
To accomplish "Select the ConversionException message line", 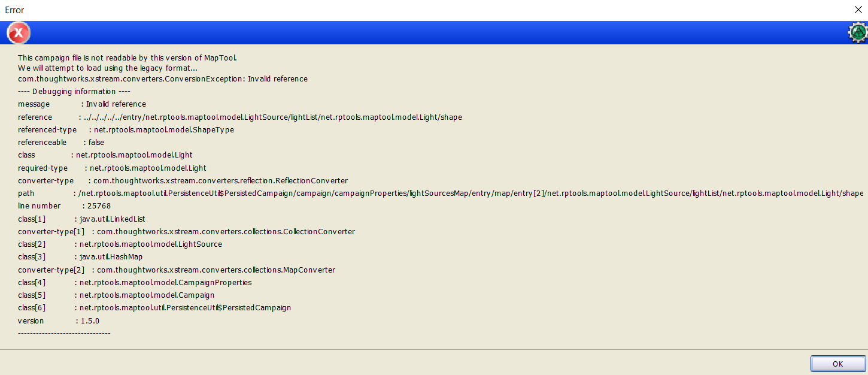I will click(x=162, y=78).
